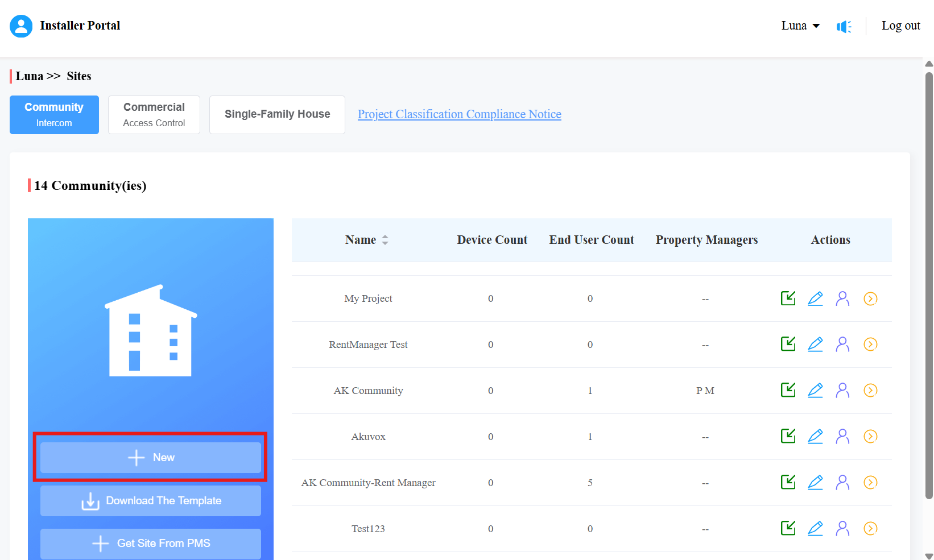Select the Test123 name cell
The height and width of the screenshot is (560, 934).
[x=368, y=529]
